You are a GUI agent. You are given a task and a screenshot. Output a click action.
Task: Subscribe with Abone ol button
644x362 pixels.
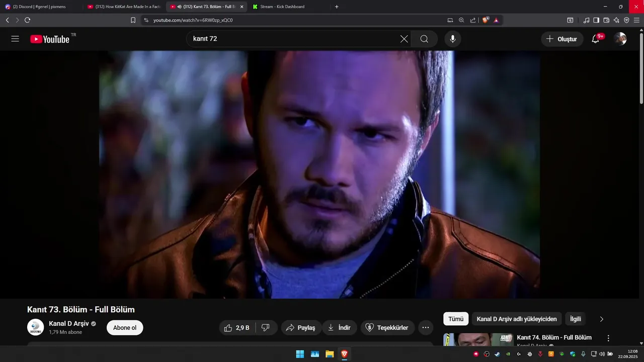coord(125,328)
